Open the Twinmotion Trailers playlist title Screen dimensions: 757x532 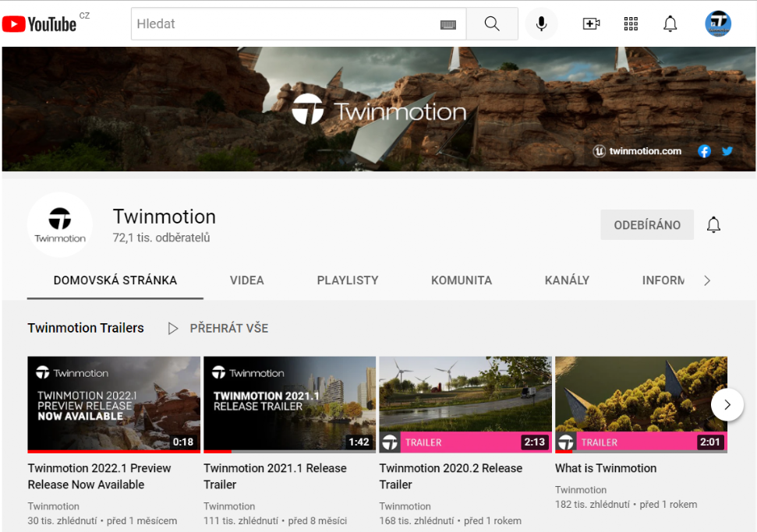(86, 328)
